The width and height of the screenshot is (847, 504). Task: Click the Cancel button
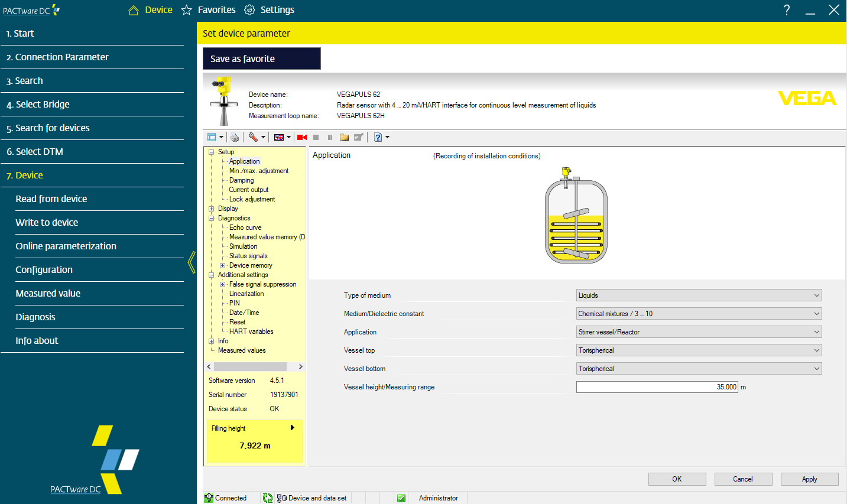743,479
